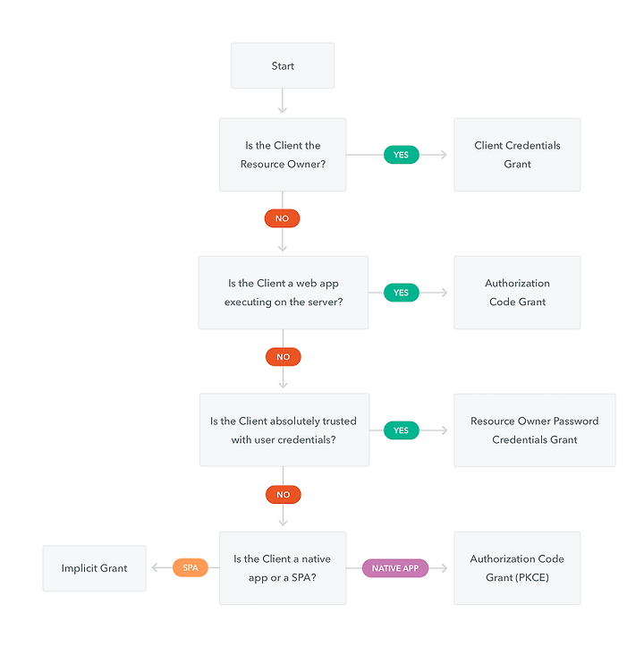644x664 pixels.
Task: Click the NO badge below the web app question
Action: tap(283, 356)
